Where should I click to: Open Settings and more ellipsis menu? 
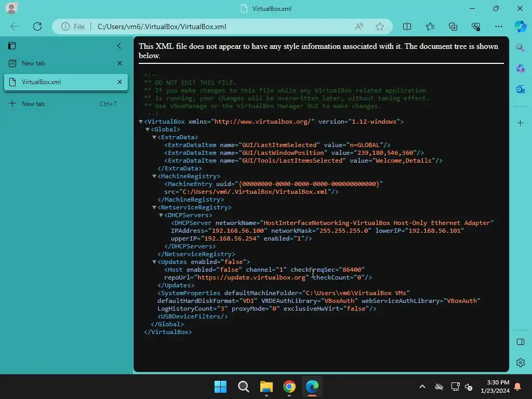click(498, 26)
